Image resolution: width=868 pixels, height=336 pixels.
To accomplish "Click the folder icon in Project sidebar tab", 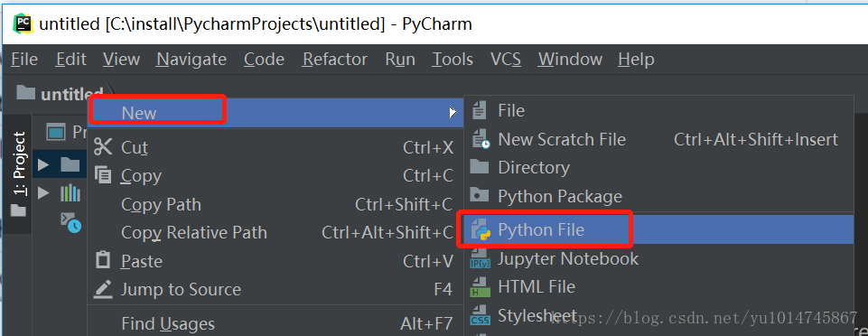I will [18, 210].
